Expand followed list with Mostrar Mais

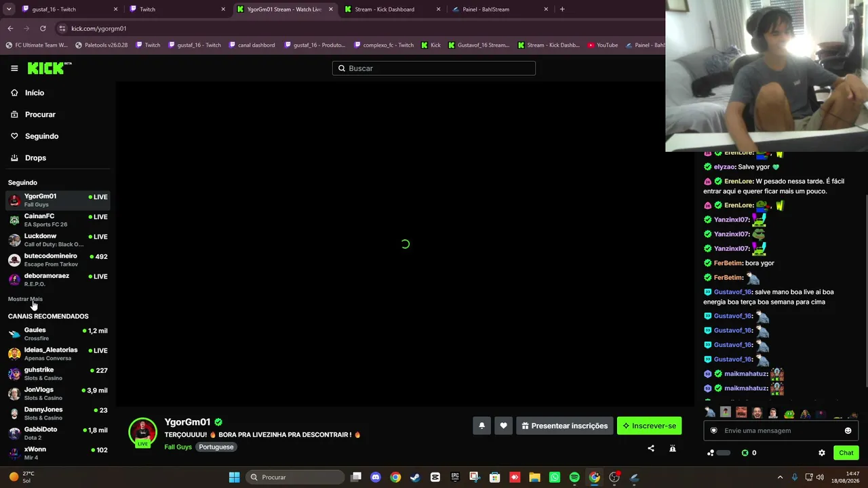pos(25,299)
